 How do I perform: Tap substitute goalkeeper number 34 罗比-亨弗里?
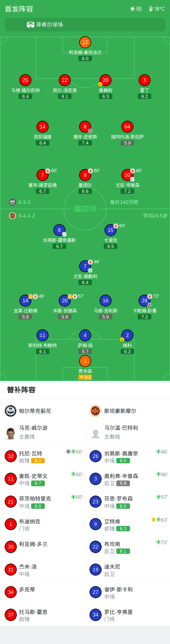click(127, 615)
